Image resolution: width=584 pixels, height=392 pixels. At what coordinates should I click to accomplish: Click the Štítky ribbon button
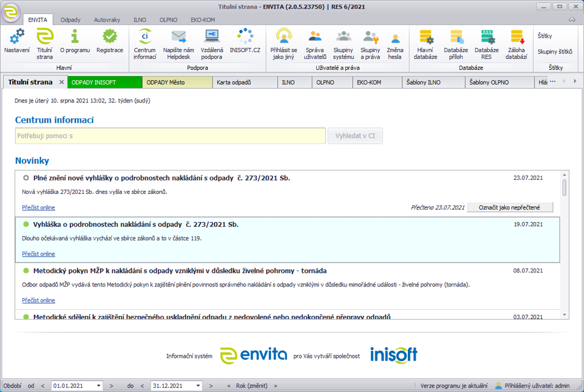(x=545, y=36)
